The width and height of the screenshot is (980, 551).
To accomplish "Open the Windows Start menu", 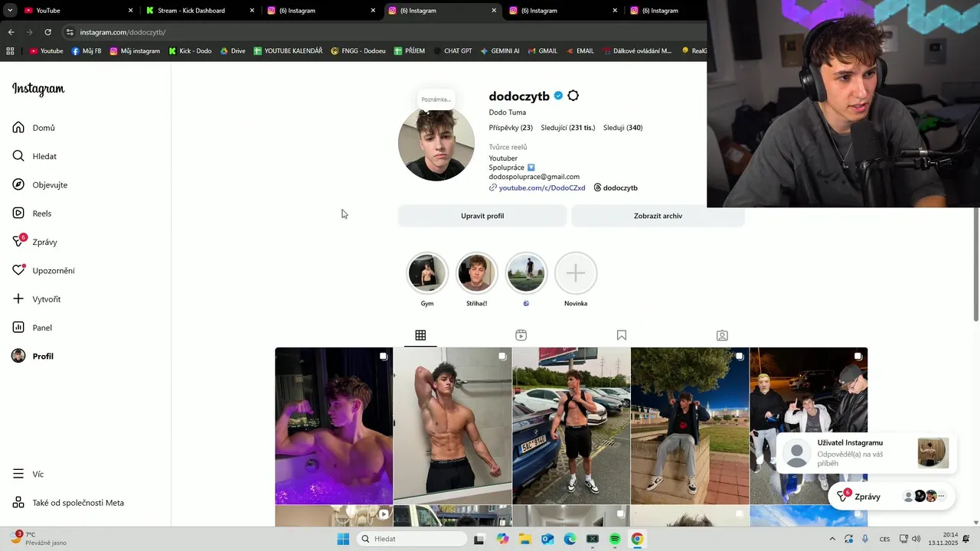I will [343, 539].
